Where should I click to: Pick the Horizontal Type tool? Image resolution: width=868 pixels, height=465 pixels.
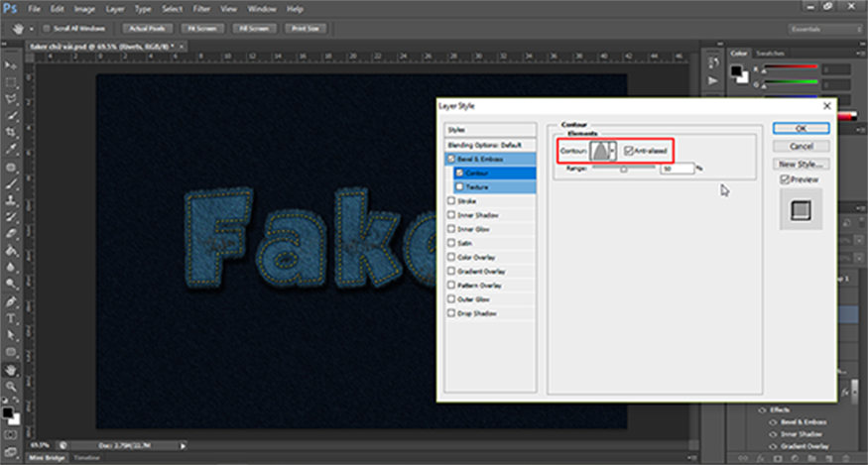tap(11, 319)
